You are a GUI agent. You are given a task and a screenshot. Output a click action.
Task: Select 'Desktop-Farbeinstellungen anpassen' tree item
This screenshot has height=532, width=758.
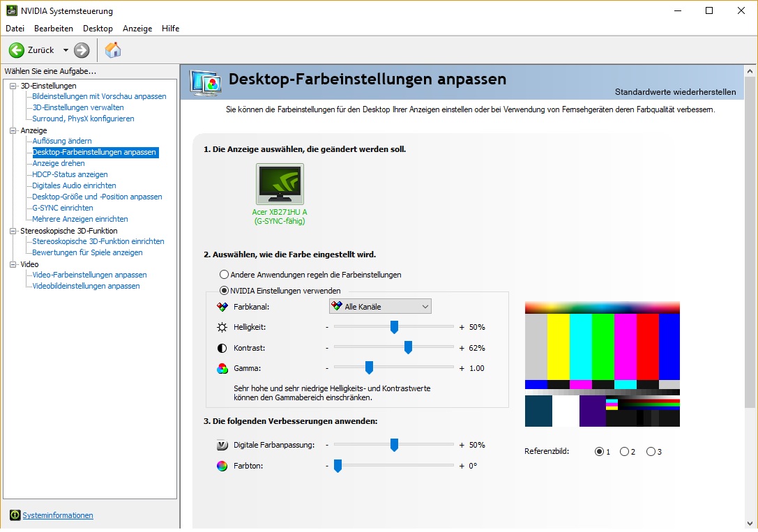click(94, 152)
